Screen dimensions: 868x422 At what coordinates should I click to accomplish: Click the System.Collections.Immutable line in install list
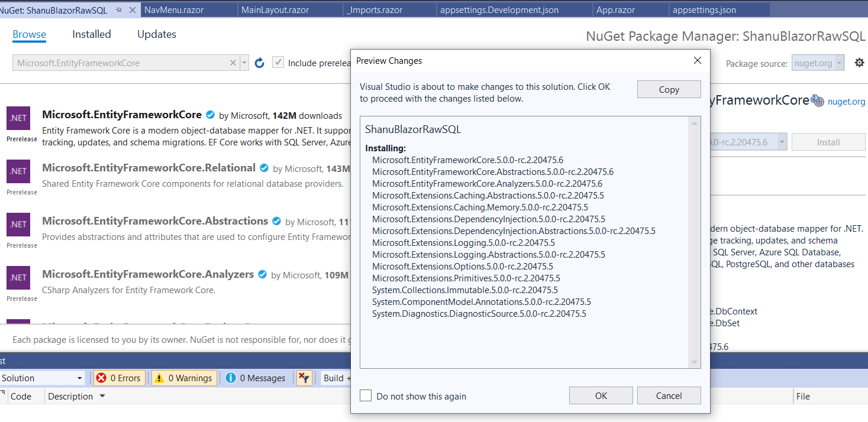[465, 290]
